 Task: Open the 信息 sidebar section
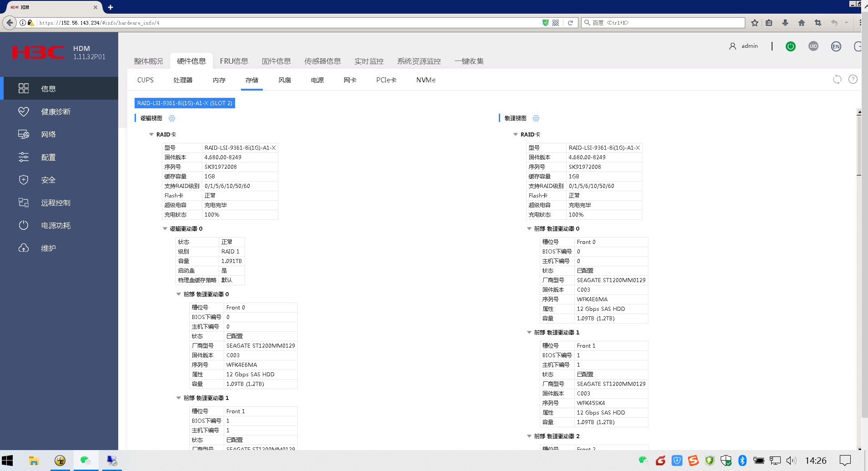pyautogui.click(x=59, y=88)
